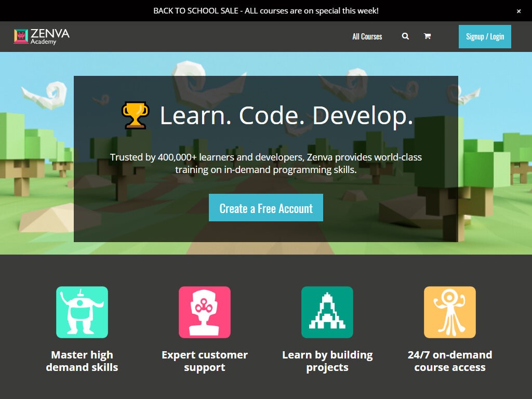
Task: Click the Learn. Code. Develop. headline
Action: point(286,115)
